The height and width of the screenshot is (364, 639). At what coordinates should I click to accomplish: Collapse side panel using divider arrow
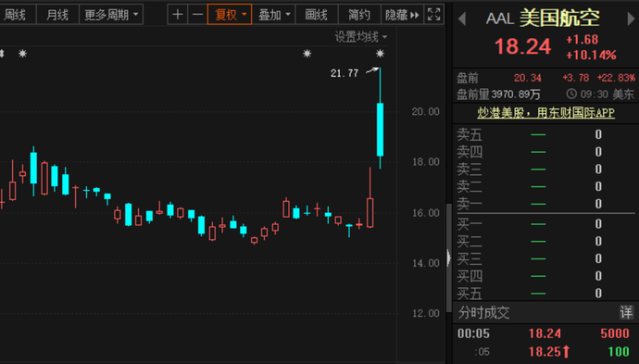pyautogui.click(x=448, y=257)
